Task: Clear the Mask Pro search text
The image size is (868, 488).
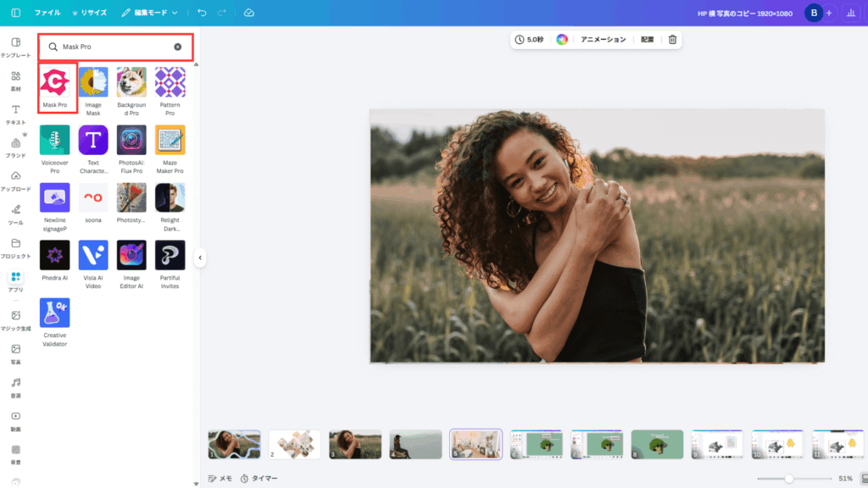Action: [x=178, y=47]
